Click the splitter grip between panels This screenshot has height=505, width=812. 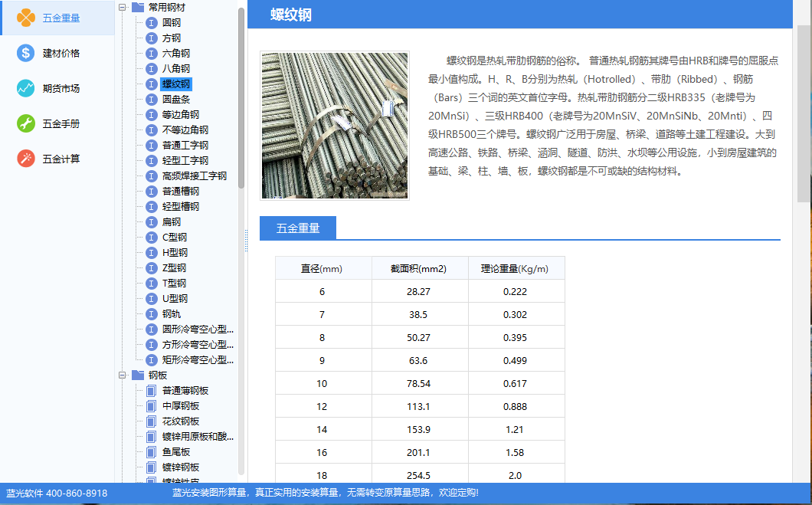tap(246, 241)
